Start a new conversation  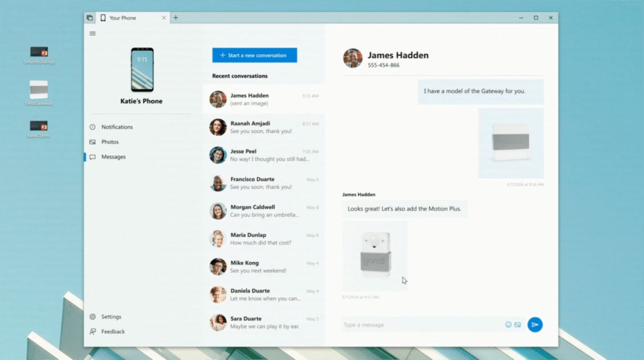click(x=254, y=55)
